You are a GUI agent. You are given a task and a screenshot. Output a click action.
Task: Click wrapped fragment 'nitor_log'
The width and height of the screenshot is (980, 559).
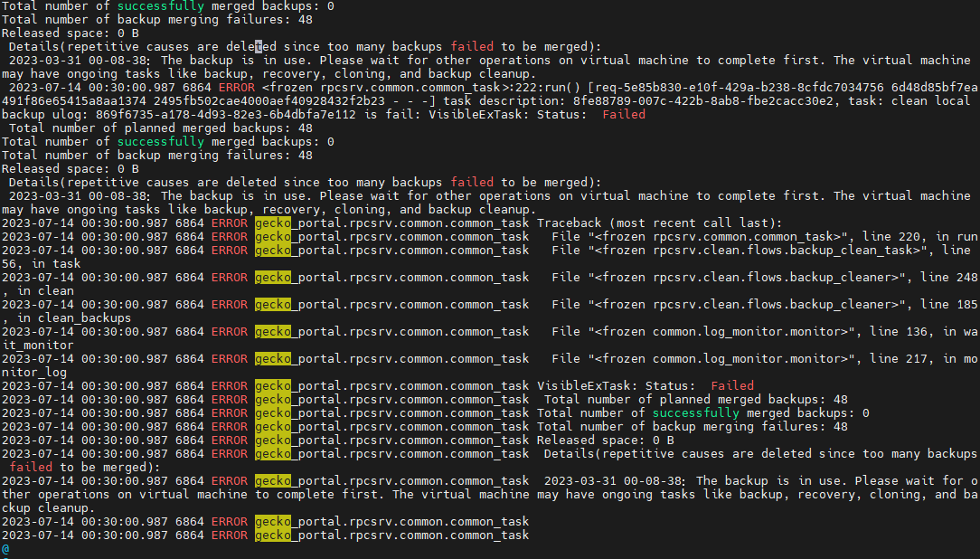pos(34,373)
